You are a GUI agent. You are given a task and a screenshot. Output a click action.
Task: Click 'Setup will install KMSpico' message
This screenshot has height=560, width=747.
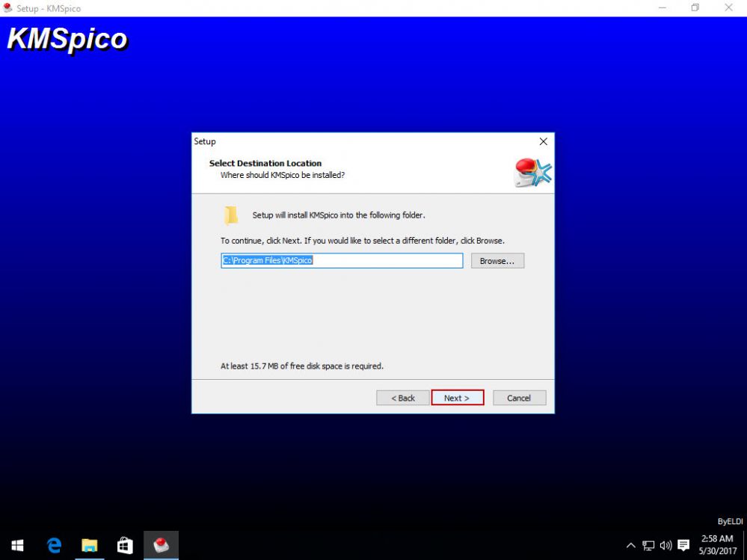pyautogui.click(x=339, y=215)
